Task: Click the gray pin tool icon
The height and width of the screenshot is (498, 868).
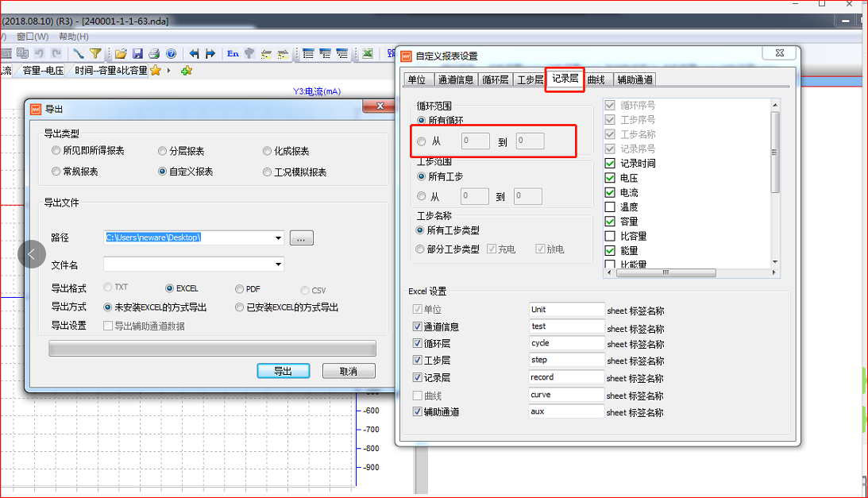Action: coord(249,53)
